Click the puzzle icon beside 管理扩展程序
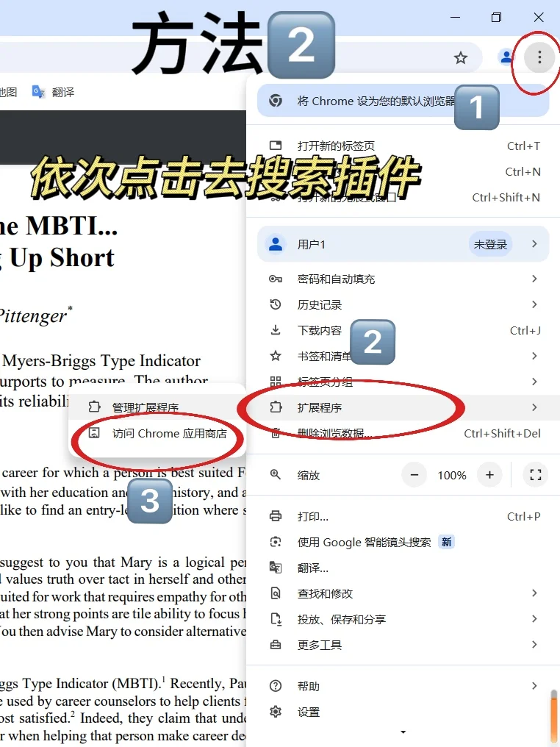 click(x=94, y=407)
